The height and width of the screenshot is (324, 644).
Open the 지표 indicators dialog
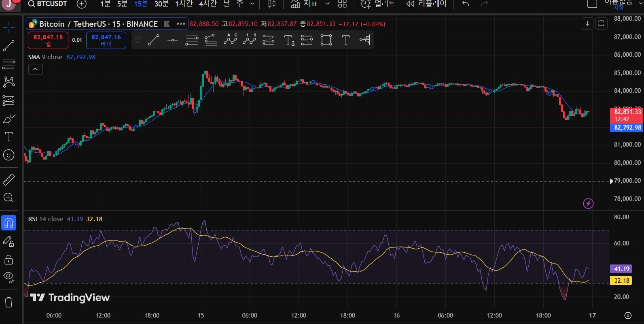pos(304,4)
